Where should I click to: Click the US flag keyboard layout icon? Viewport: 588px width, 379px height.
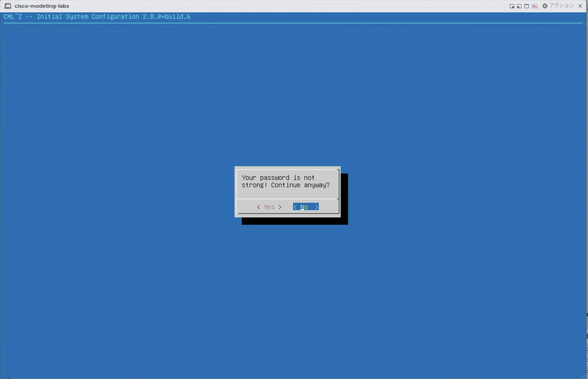pyautogui.click(x=535, y=6)
